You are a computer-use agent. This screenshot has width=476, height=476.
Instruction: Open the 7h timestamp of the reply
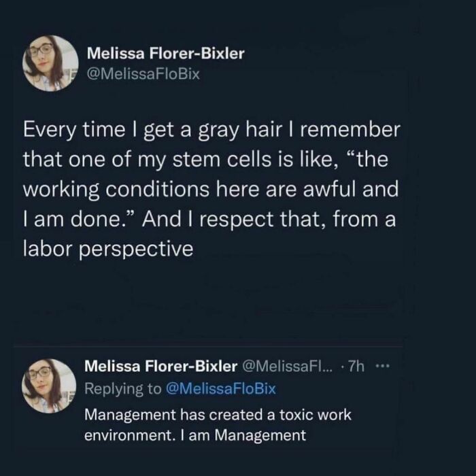click(x=355, y=367)
